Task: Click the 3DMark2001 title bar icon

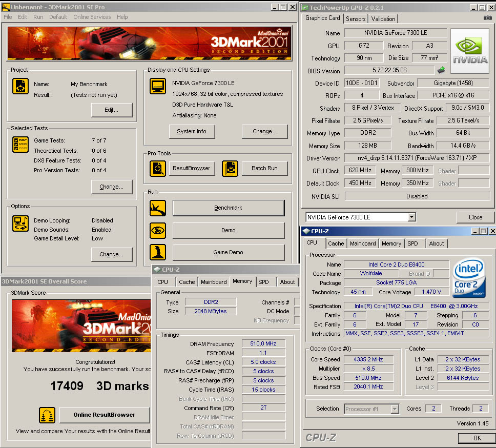Action: (6, 7)
